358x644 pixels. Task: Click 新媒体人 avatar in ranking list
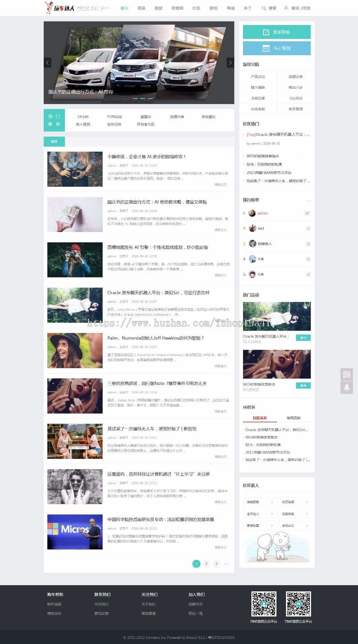tap(252, 244)
